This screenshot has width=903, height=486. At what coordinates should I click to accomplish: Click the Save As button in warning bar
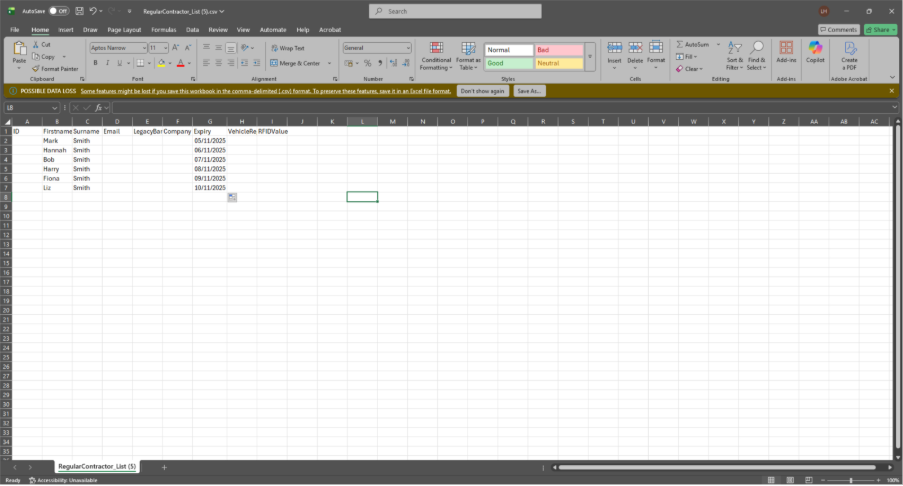click(x=529, y=90)
